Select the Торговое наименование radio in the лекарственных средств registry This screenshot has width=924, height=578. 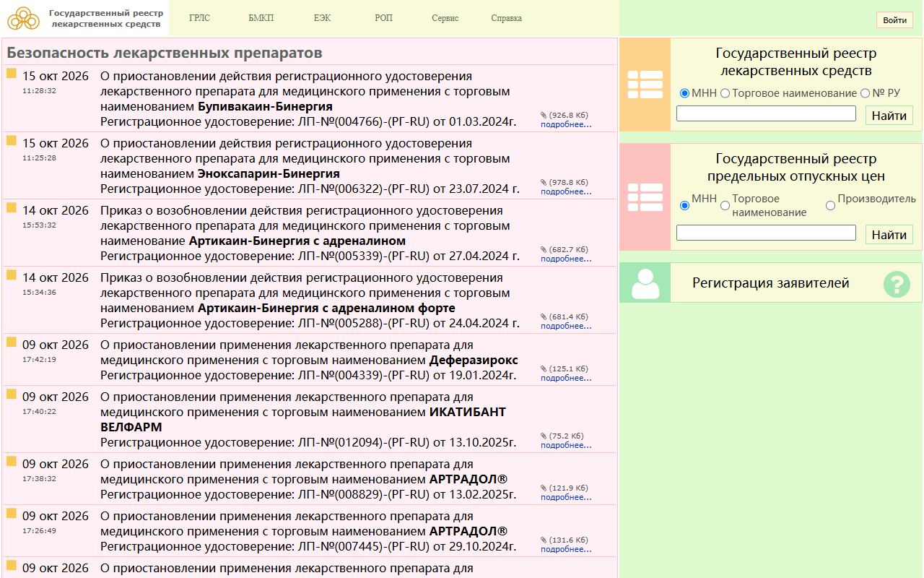(x=725, y=93)
